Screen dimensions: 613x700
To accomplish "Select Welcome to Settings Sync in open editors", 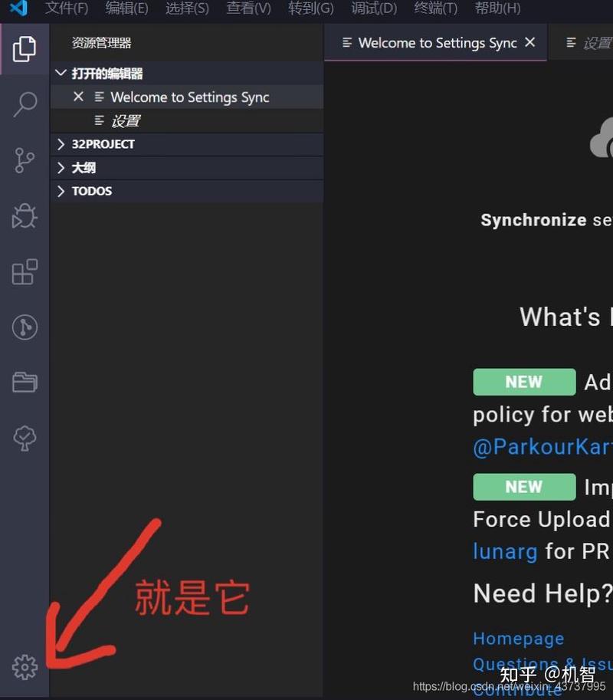I will click(x=187, y=97).
